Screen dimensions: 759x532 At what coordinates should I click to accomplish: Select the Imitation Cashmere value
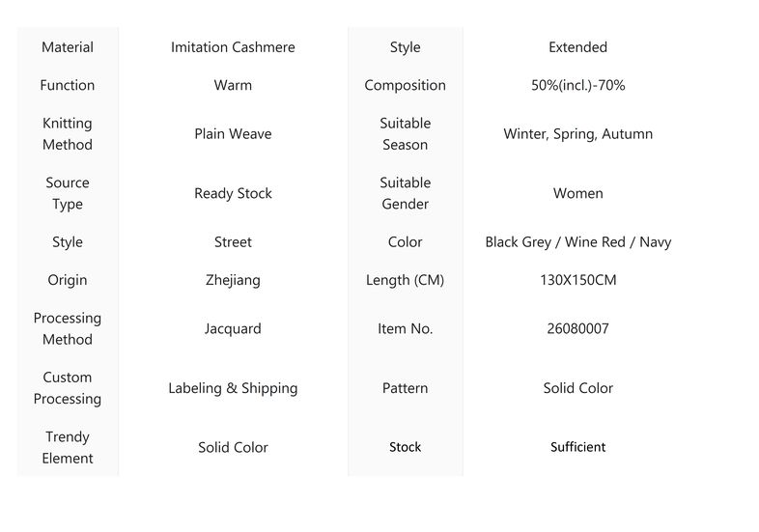point(233,47)
